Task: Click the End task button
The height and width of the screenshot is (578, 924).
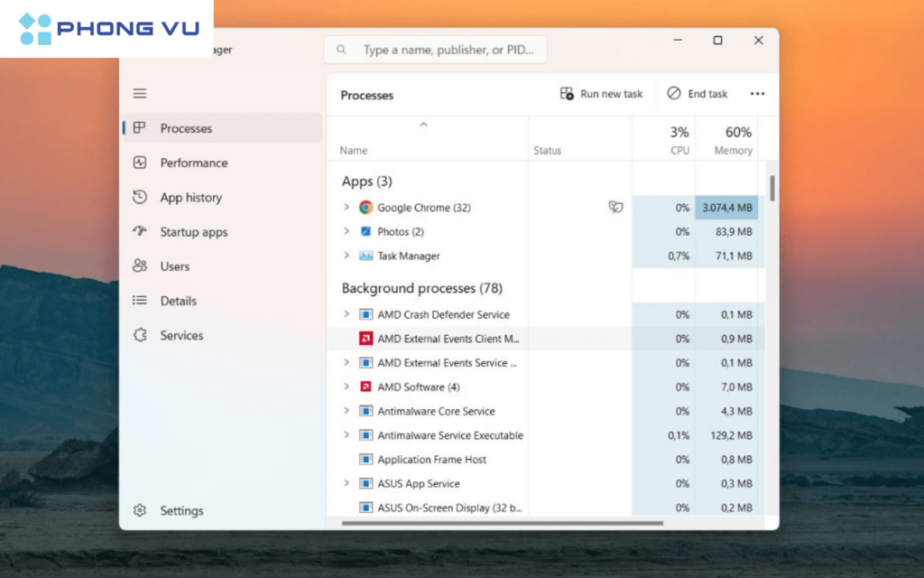Action: pos(698,94)
